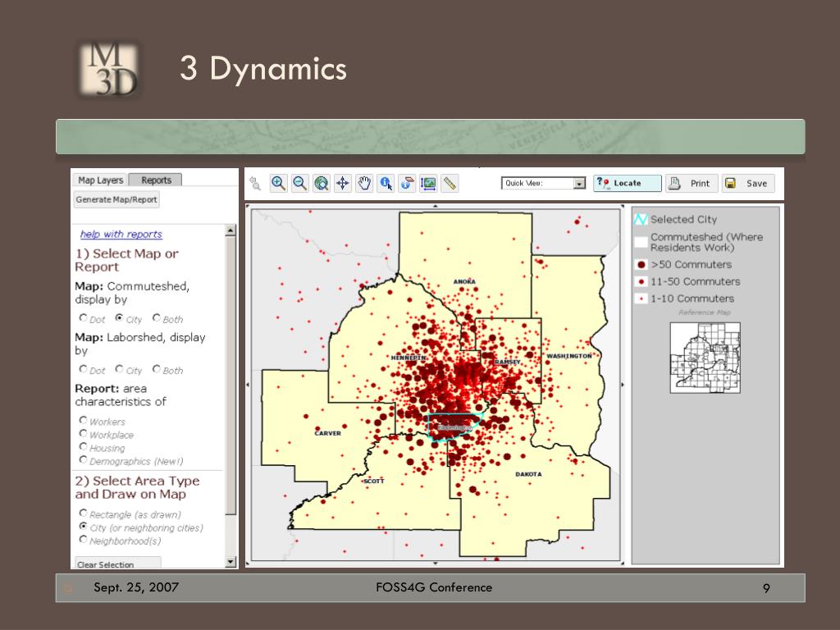Click the map's left pan arrow
The image size is (840, 630).
pyautogui.click(x=248, y=384)
